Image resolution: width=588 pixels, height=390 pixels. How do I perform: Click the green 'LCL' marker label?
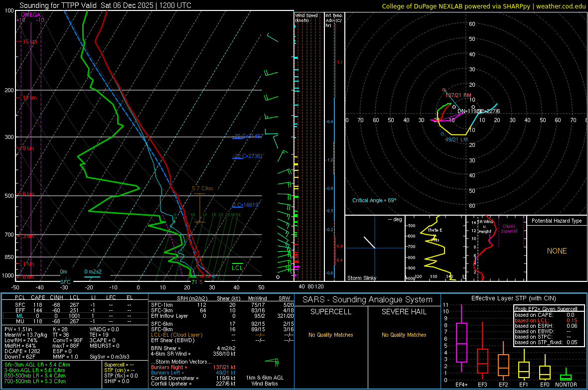coord(237,267)
